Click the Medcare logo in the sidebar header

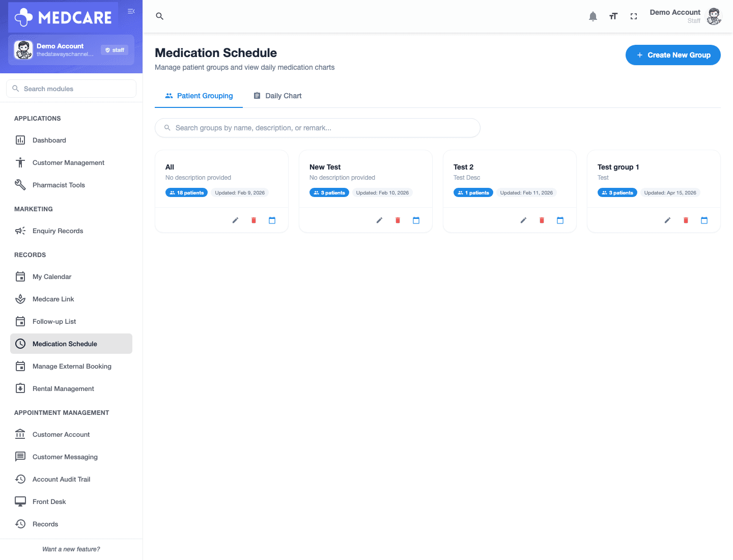tap(63, 17)
